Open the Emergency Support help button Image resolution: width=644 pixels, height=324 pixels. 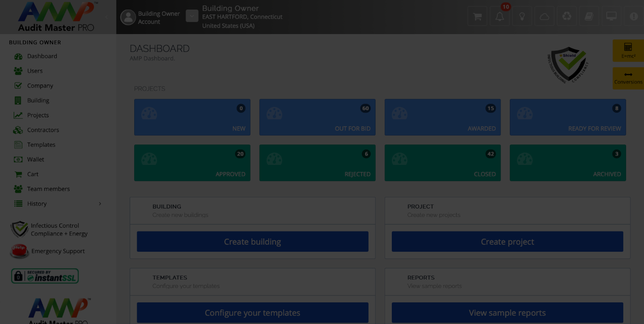[58, 251]
